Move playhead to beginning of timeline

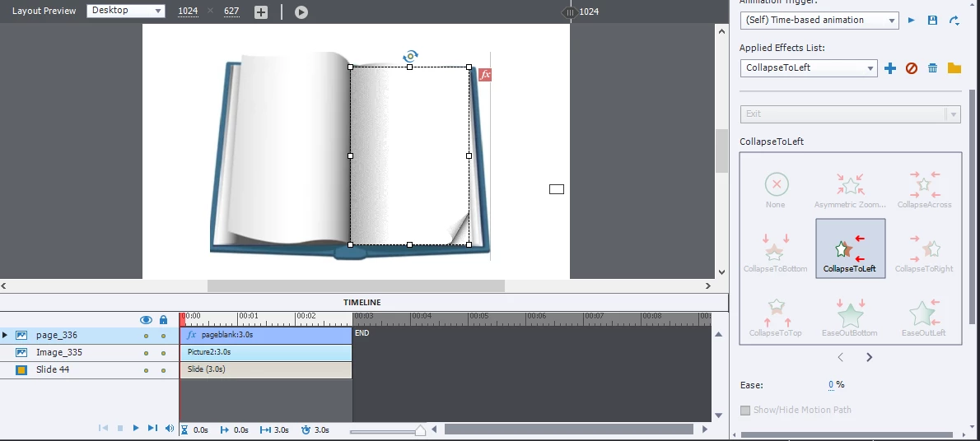coord(103,429)
